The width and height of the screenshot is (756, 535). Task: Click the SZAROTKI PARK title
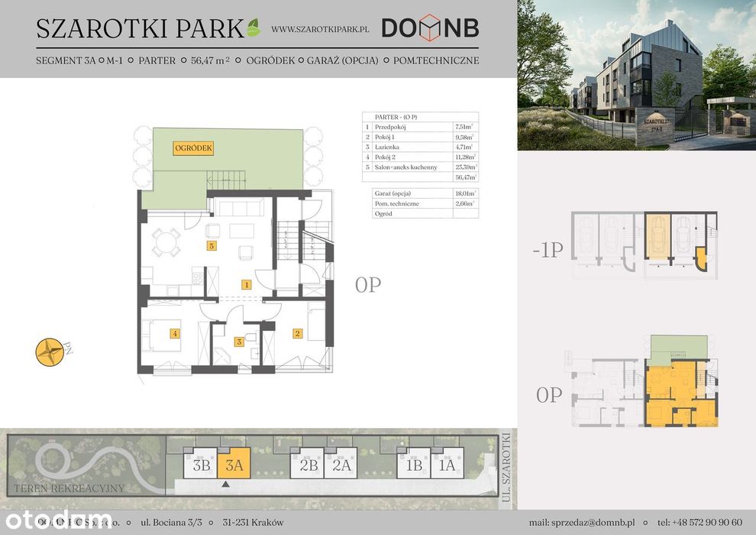[141, 28]
